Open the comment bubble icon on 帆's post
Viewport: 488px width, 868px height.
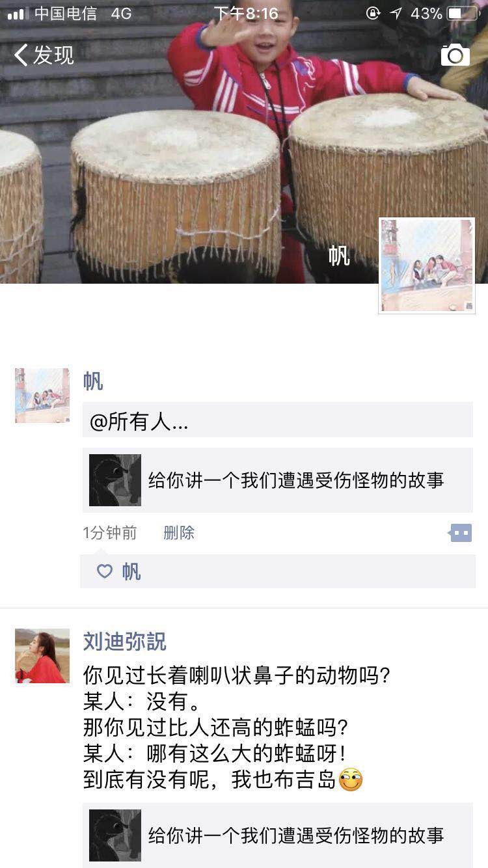tap(460, 533)
